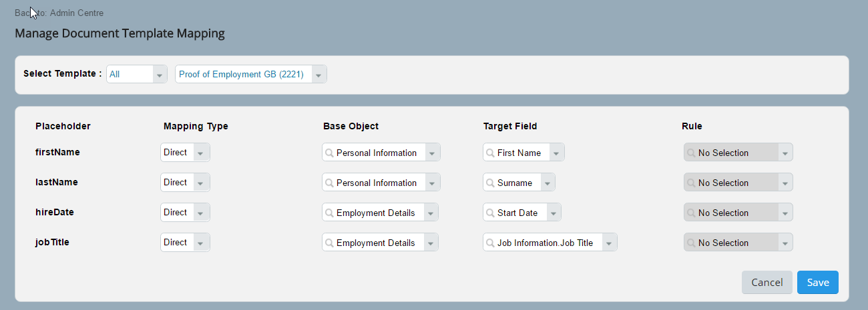Click search icon in firstName Base Object field
The width and height of the screenshot is (868, 310).
pos(329,153)
